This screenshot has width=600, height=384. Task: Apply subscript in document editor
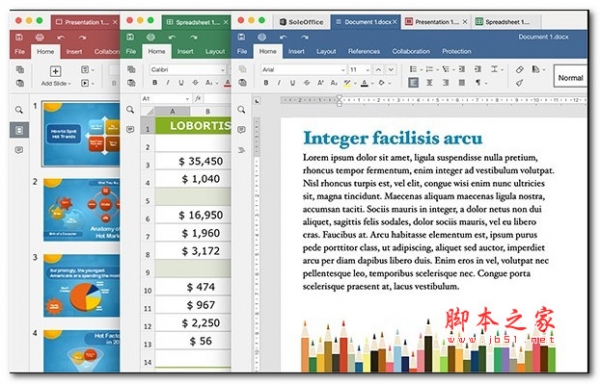pos(334,83)
